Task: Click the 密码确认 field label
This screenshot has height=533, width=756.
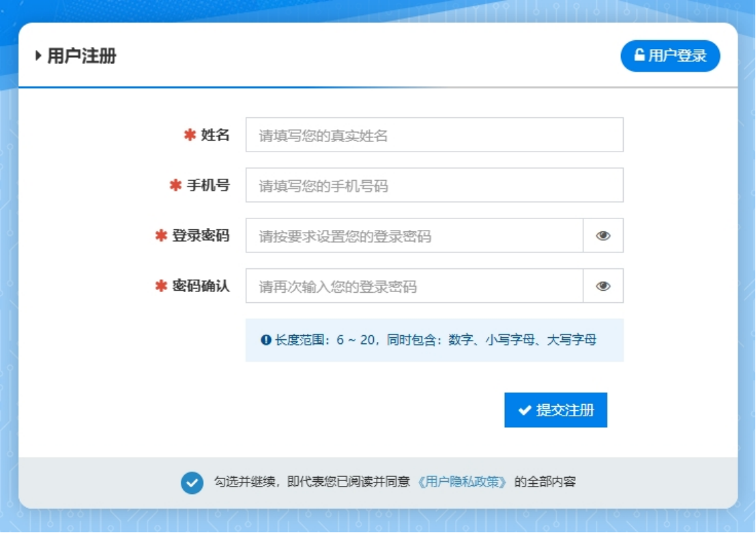Action: point(201,286)
